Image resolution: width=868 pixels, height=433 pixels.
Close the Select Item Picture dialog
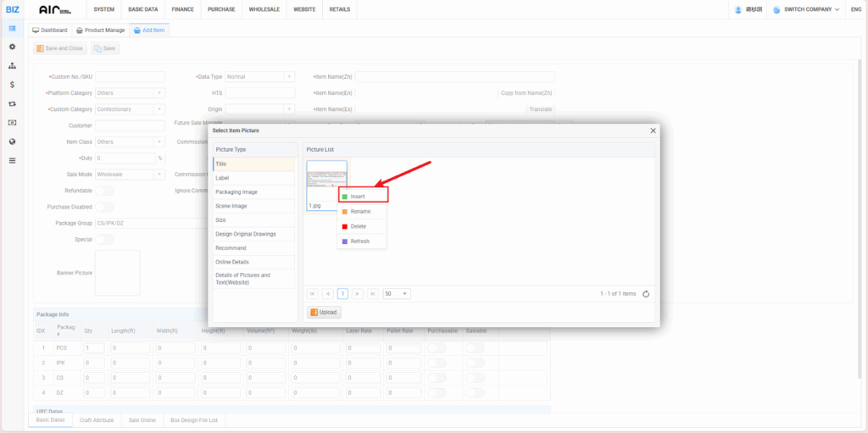(653, 130)
